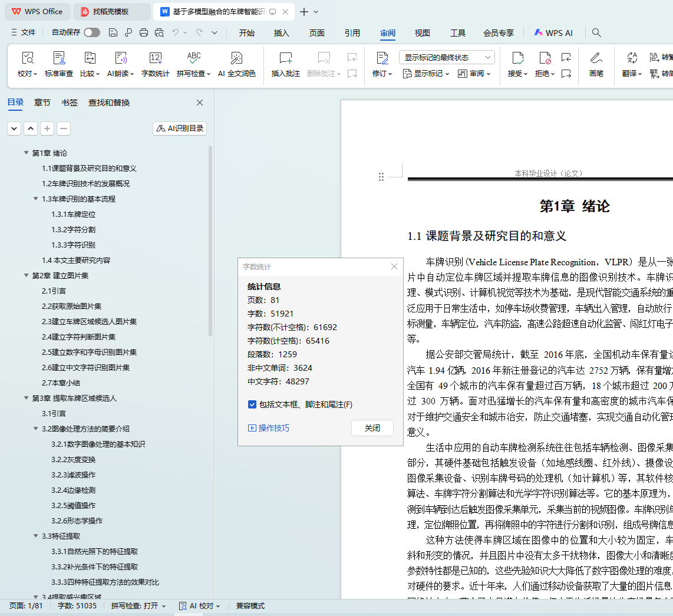Select the 画笔 pen tool
The height and width of the screenshot is (616, 673).
click(x=596, y=65)
